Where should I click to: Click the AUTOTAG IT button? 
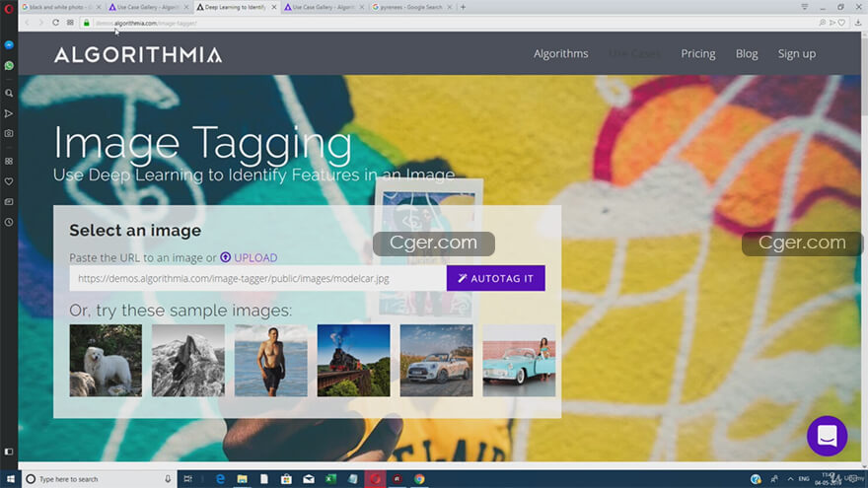pyautogui.click(x=495, y=278)
